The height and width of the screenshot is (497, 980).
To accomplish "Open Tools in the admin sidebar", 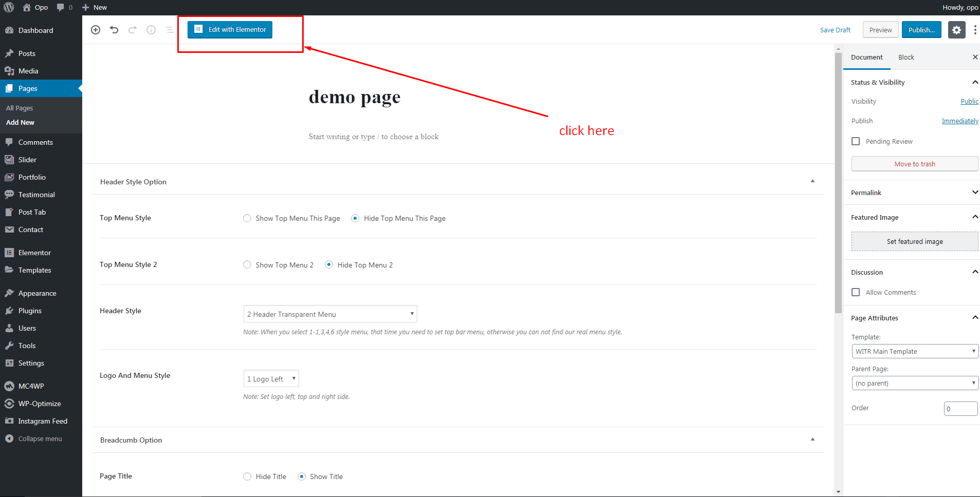I will 41,346.
